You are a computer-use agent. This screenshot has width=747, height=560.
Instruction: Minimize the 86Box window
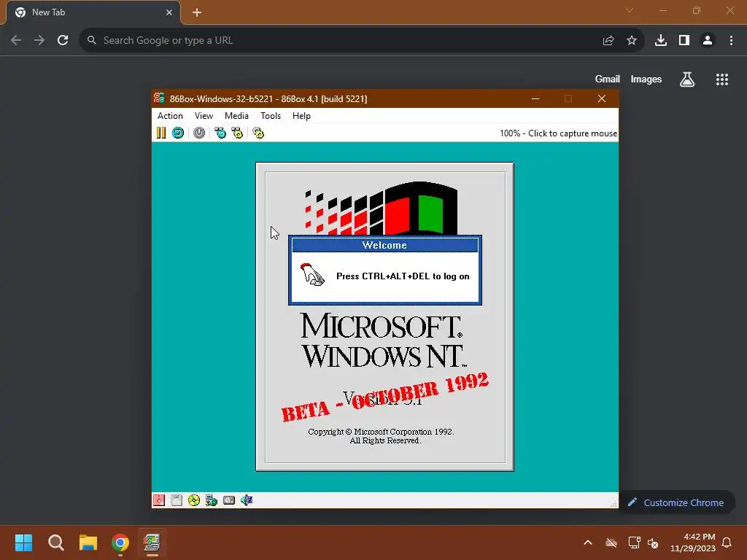click(x=535, y=98)
